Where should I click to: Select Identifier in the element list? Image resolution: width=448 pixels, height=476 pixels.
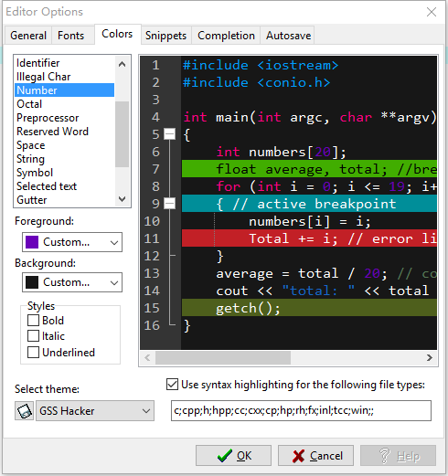coord(65,63)
